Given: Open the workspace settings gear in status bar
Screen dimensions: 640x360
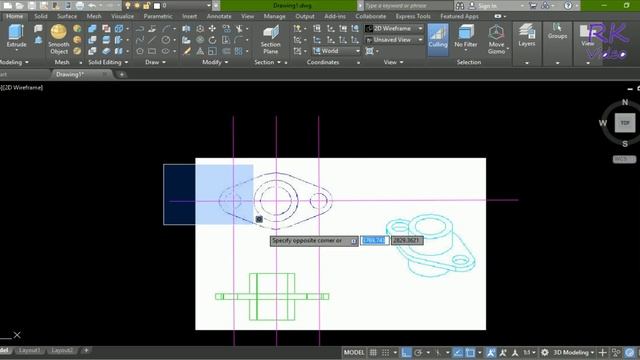Looking at the screenshot, I should pos(544,352).
